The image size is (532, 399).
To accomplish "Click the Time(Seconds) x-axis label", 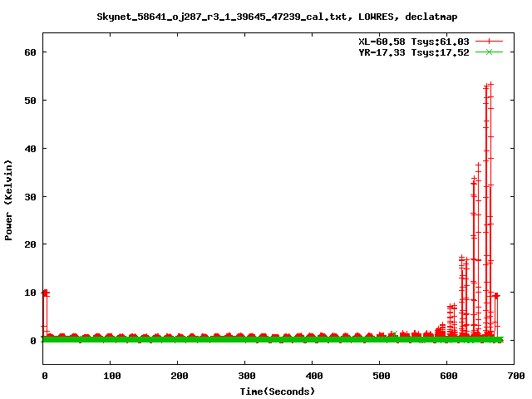I will 277,392.
